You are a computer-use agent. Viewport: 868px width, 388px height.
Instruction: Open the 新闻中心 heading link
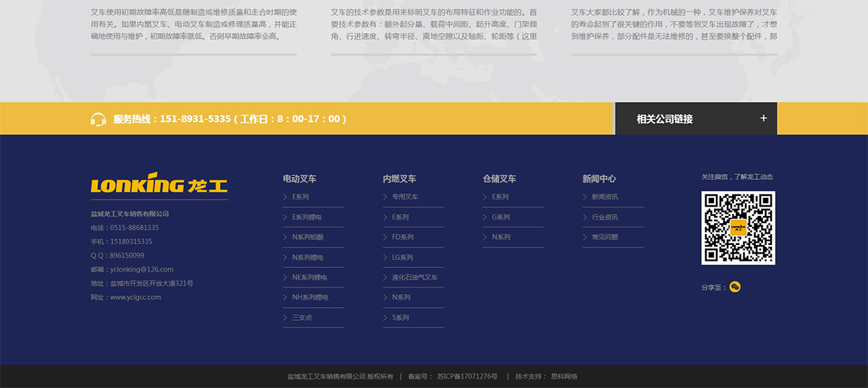point(599,178)
